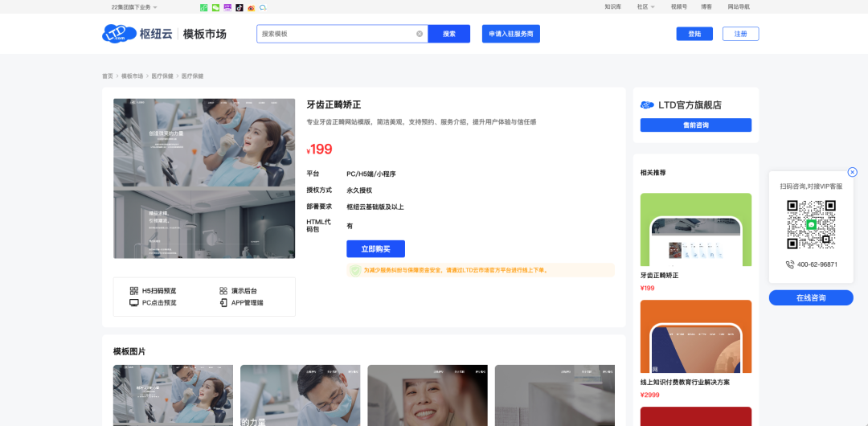Click the 注册 button
This screenshot has width=868, height=426.
pos(740,34)
